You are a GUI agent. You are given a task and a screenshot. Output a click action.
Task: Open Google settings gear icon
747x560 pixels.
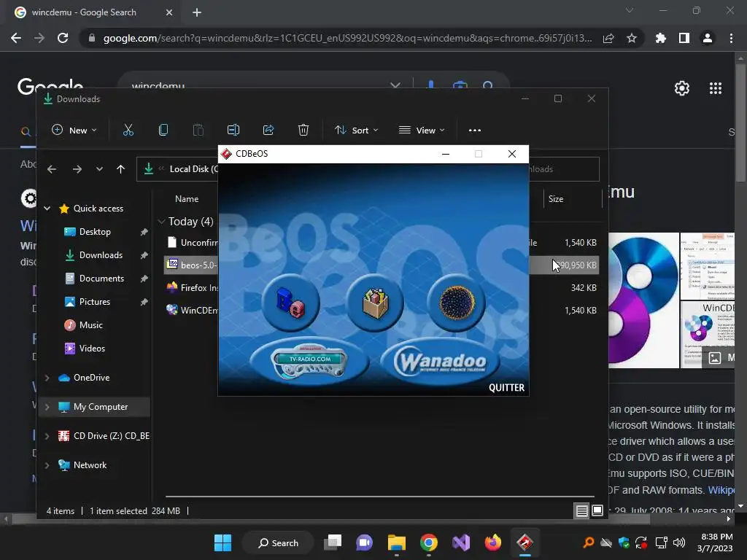click(682, 88)
